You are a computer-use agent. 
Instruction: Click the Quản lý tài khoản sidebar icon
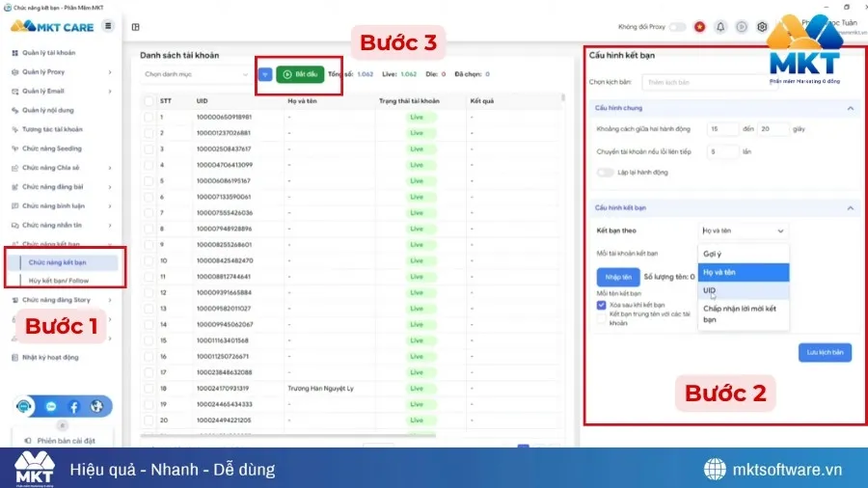14,53
